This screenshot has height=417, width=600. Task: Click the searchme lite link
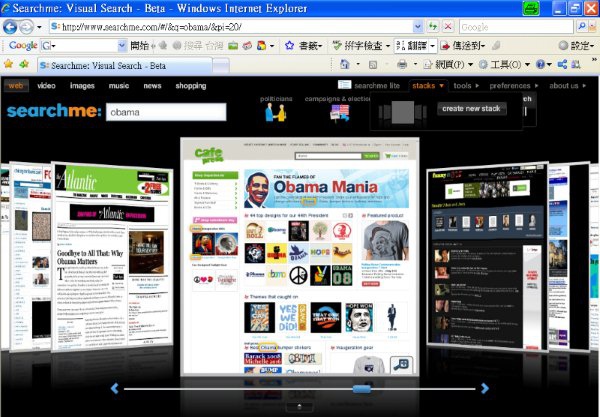click(377, 86)
